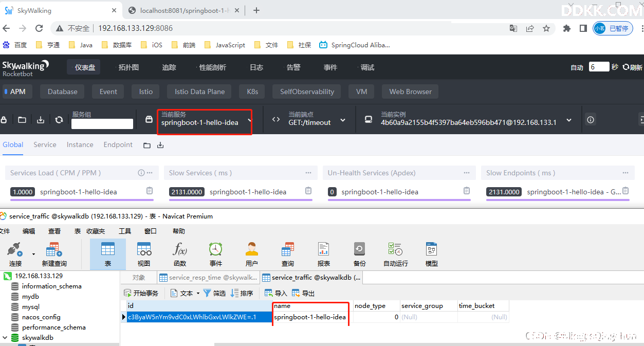Open Navicat 收藏夹 favorites menu
Image resolution: width=644 pixels, height=346 pixels.
[x=96, y=231]
